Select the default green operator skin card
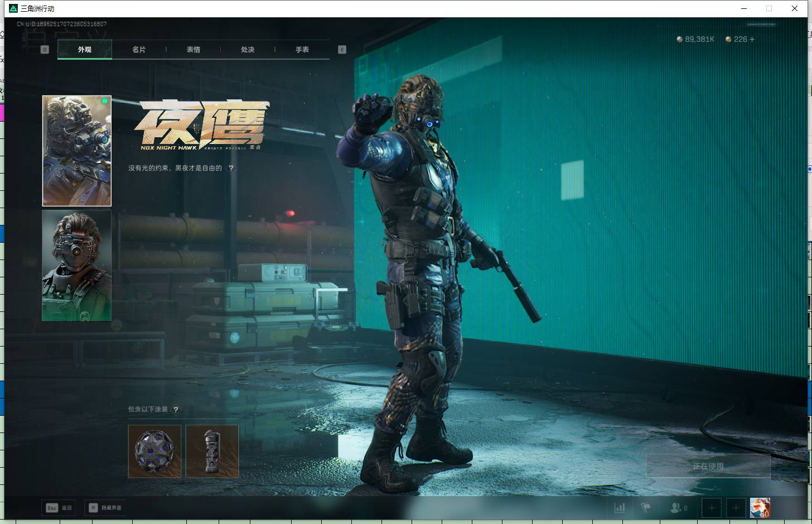 pos(77,265)
